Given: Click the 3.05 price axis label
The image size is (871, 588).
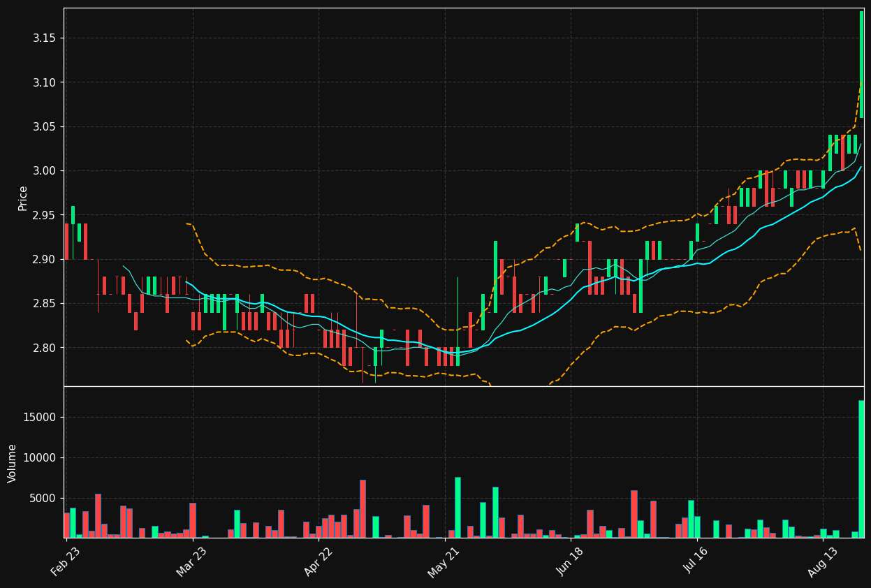Looking at the screenshot, I should pos(44,126).
